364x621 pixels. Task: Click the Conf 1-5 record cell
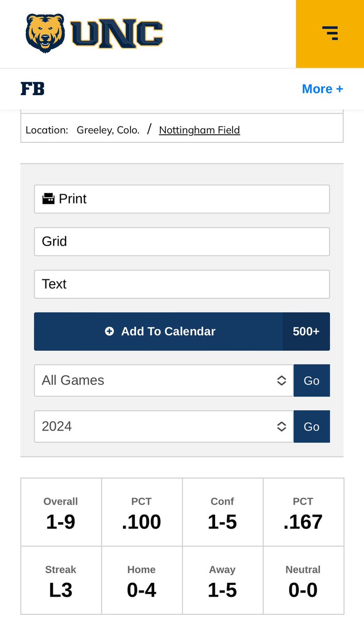click(222, 512)
